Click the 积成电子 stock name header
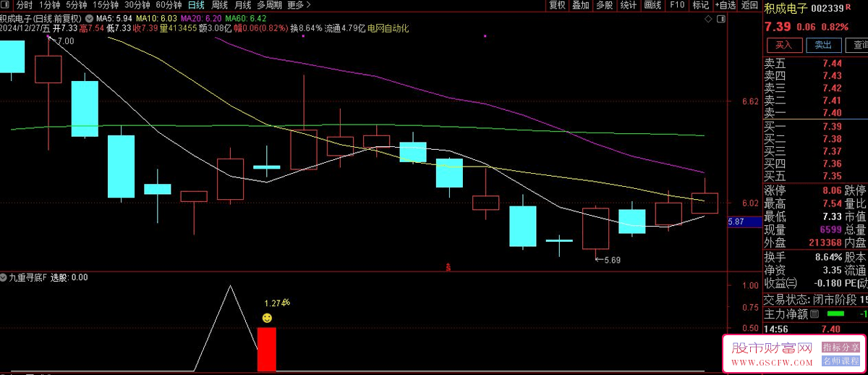The image size is (868, 375). (786, 7)
